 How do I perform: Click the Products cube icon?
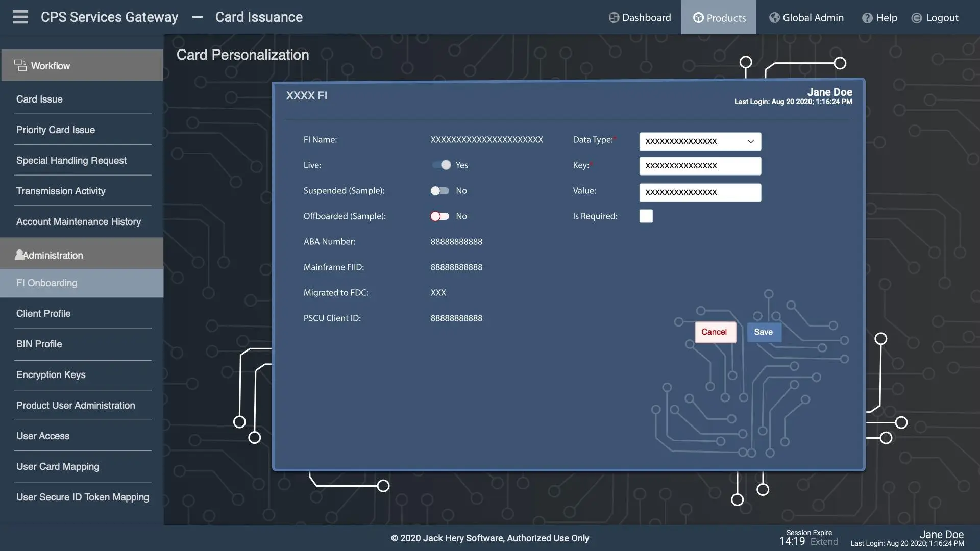698,18
